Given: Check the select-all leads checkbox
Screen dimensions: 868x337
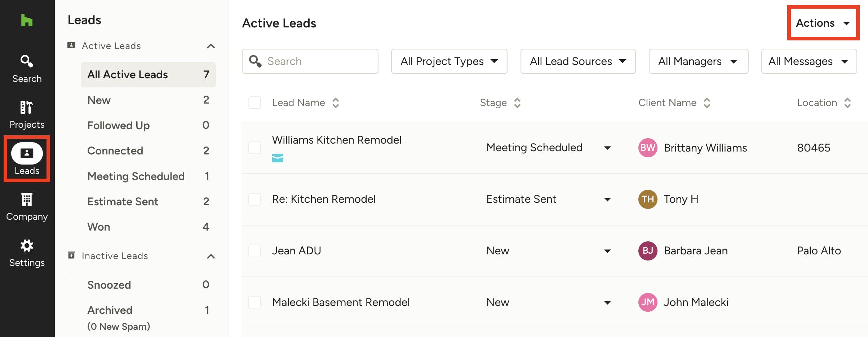Looking at the screenshot, I should tap(254, 102).
